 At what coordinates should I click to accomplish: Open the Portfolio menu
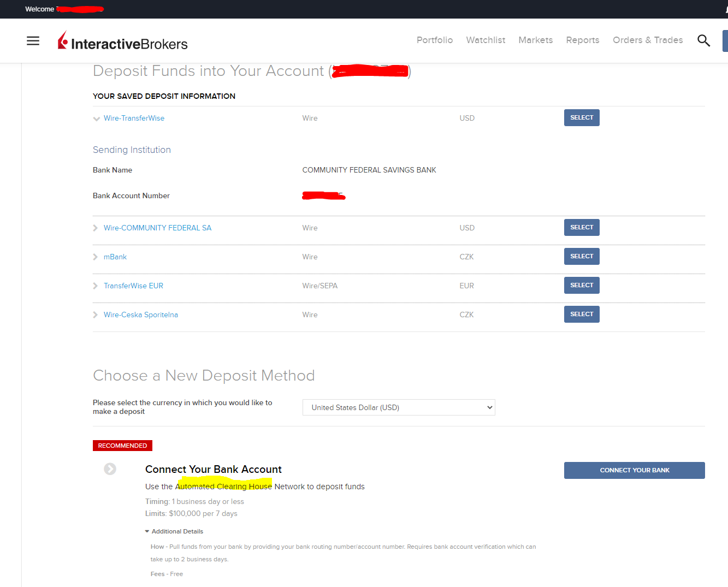point(435,40)
